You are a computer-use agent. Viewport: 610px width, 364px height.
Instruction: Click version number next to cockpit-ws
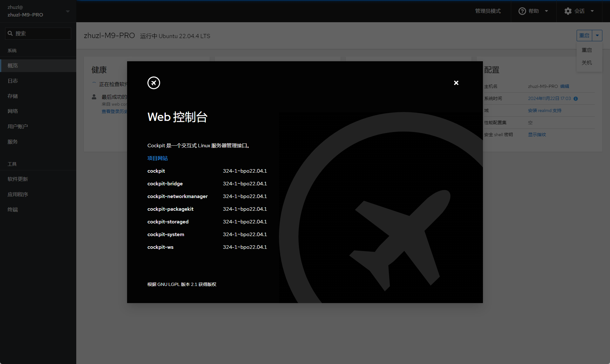[x=245, y=247]
